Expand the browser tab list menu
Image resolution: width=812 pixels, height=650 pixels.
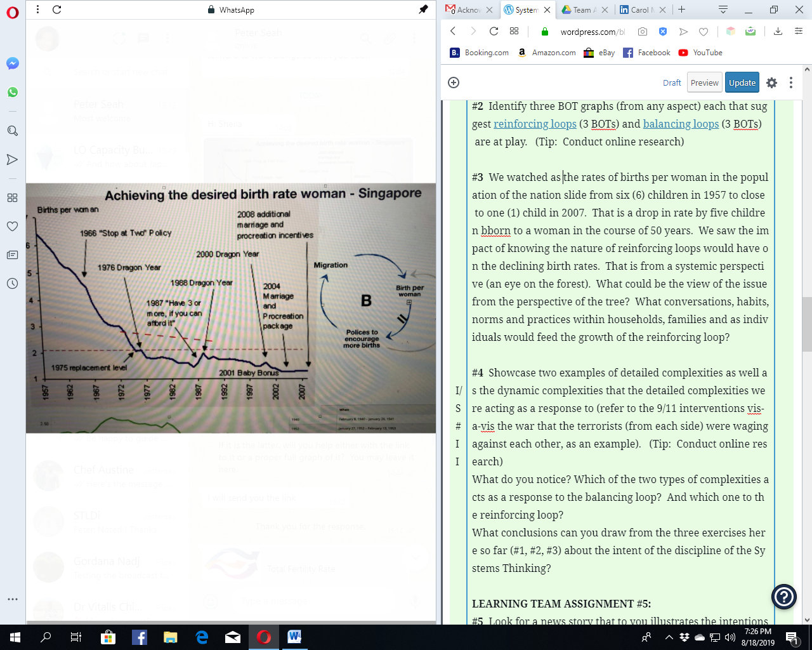[x=723, y=10]
